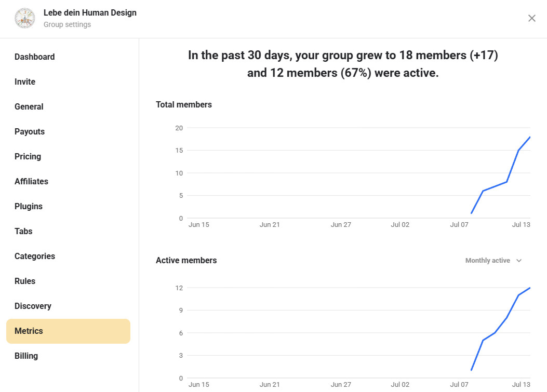Navigate to Categories settings

(x=35, y=256)
